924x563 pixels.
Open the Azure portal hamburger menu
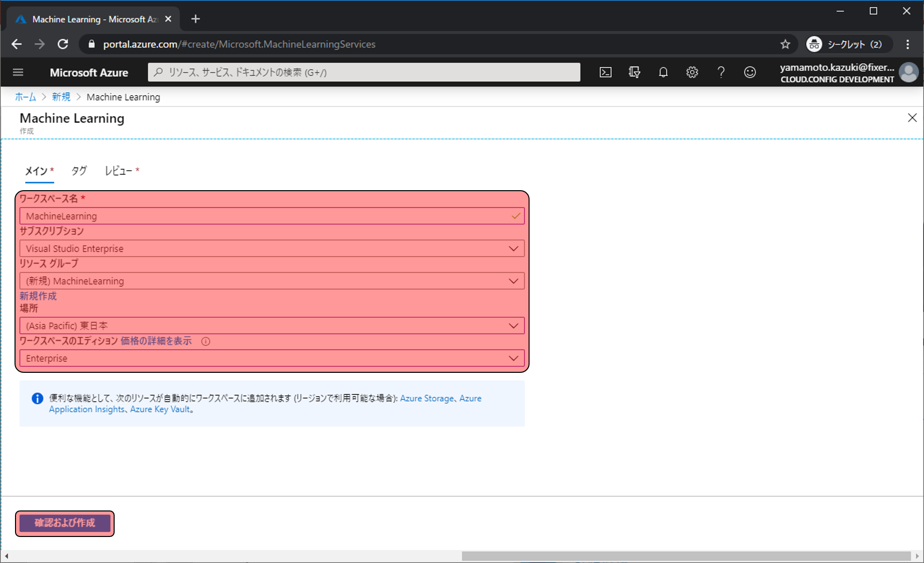click(18, 73)
